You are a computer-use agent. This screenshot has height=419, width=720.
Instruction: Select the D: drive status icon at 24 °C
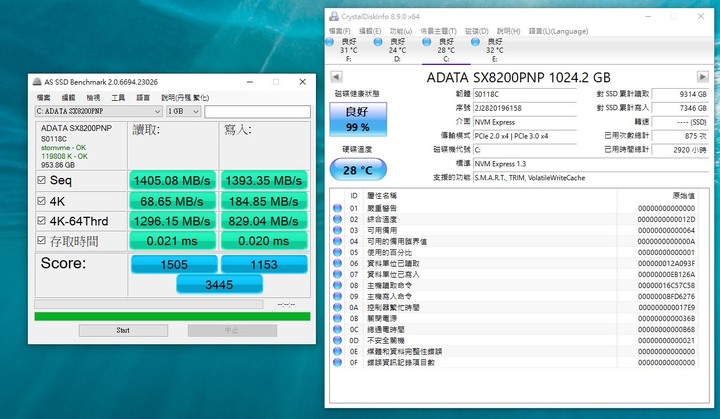tap(378, 42)
